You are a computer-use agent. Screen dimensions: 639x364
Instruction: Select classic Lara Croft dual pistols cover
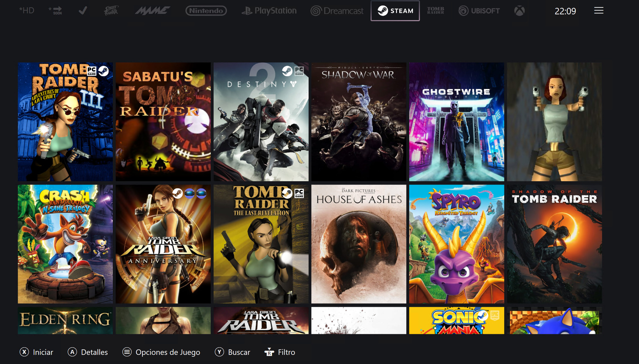click(554, 122)
